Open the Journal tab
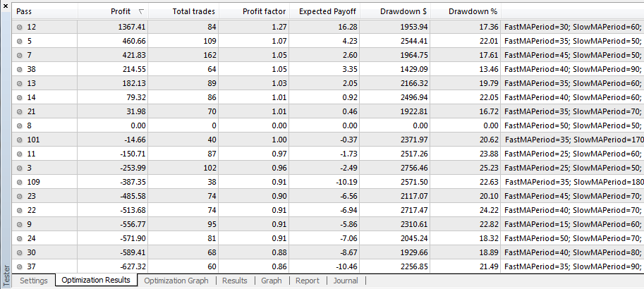The height and width of the screenshot is (289, 644). (x=346, y=281)
